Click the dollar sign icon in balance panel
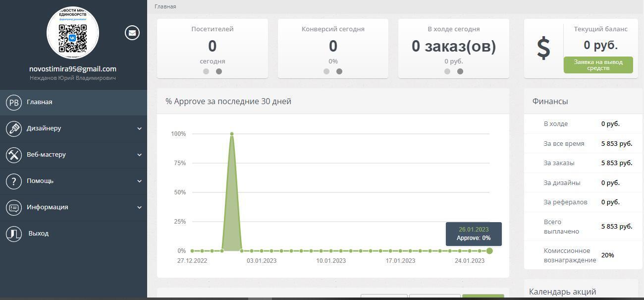This screenshot has width=644, height=300. pyautogui.click(x=544, y=48)
